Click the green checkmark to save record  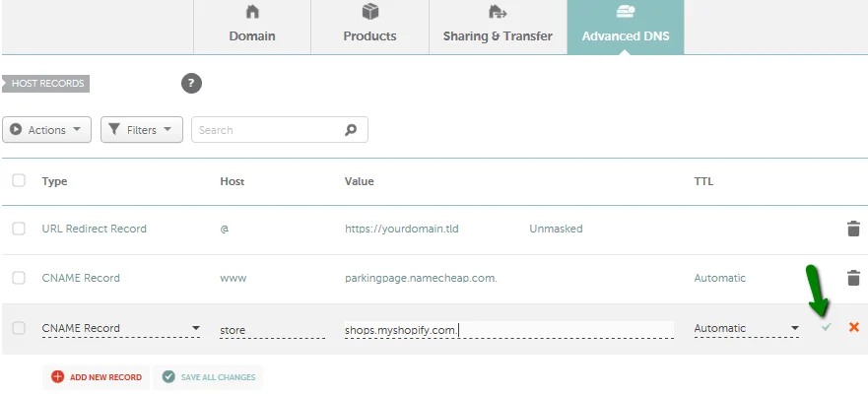[x=826, y=327]
